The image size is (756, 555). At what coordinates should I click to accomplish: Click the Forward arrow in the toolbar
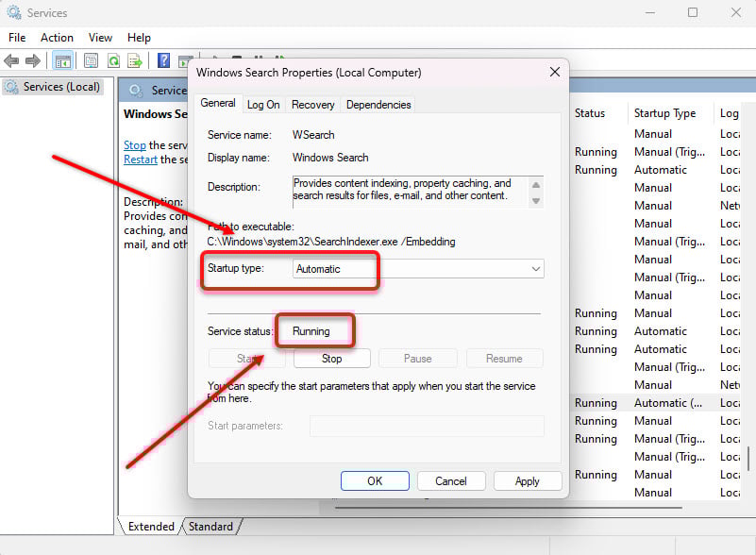[33, 60]
